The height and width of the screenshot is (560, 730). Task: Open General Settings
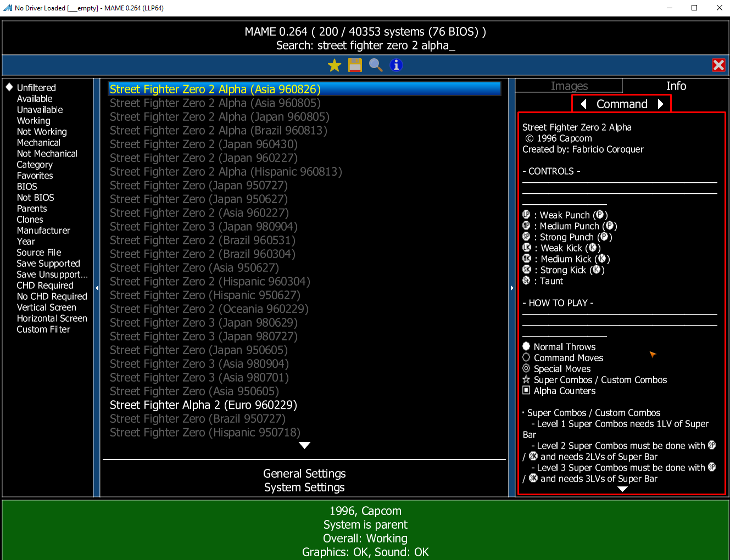(304, 473)
